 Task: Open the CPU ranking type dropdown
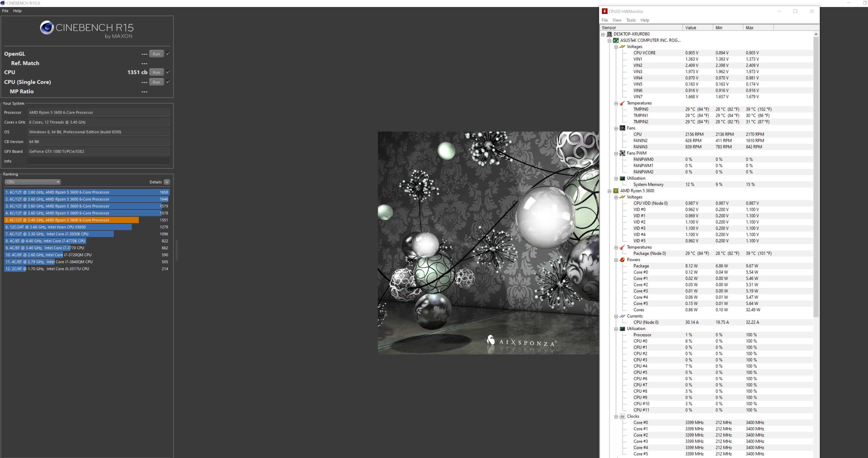pyautogui.click(x=32, y=182)
